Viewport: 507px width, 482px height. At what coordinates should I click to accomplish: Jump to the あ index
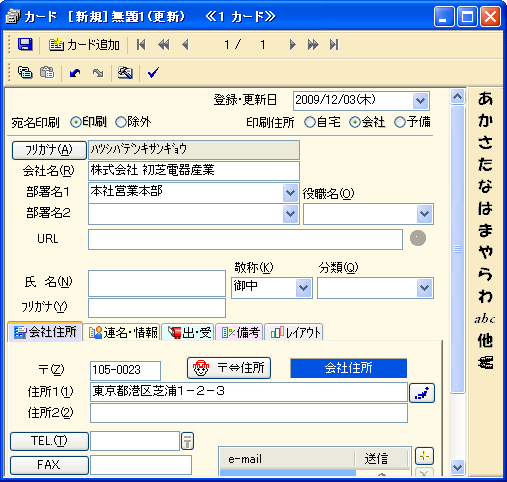point(485,99)
